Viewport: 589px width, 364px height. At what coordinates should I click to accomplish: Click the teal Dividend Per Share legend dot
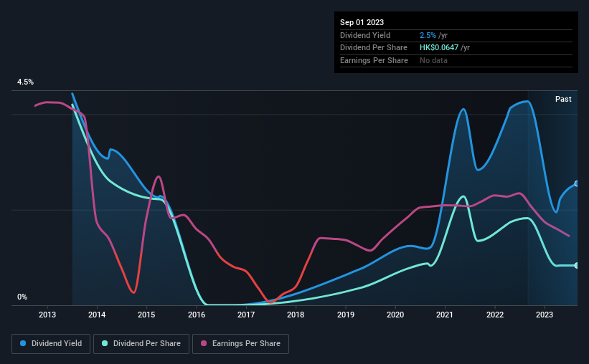(105, 343)
